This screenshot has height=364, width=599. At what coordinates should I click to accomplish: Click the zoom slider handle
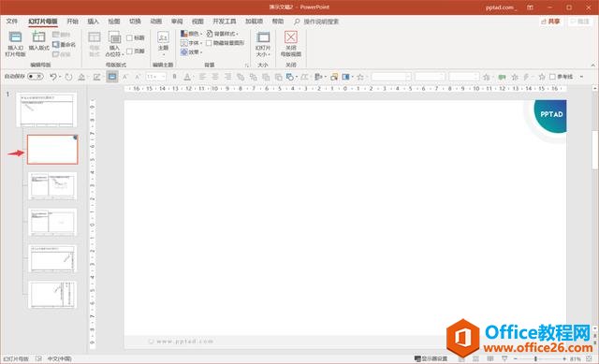pos(535,358)
